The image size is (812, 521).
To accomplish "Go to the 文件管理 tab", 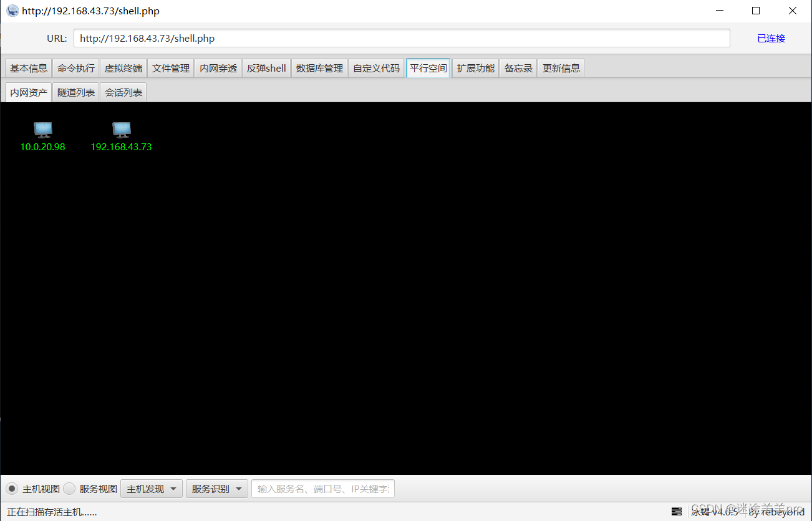I will point(171,68).
